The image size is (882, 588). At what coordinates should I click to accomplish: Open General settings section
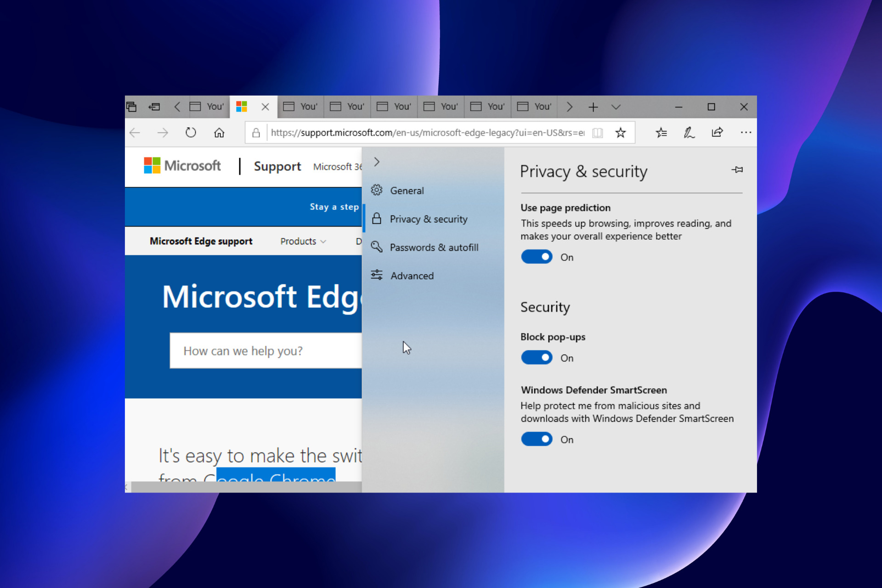point(433,191)
